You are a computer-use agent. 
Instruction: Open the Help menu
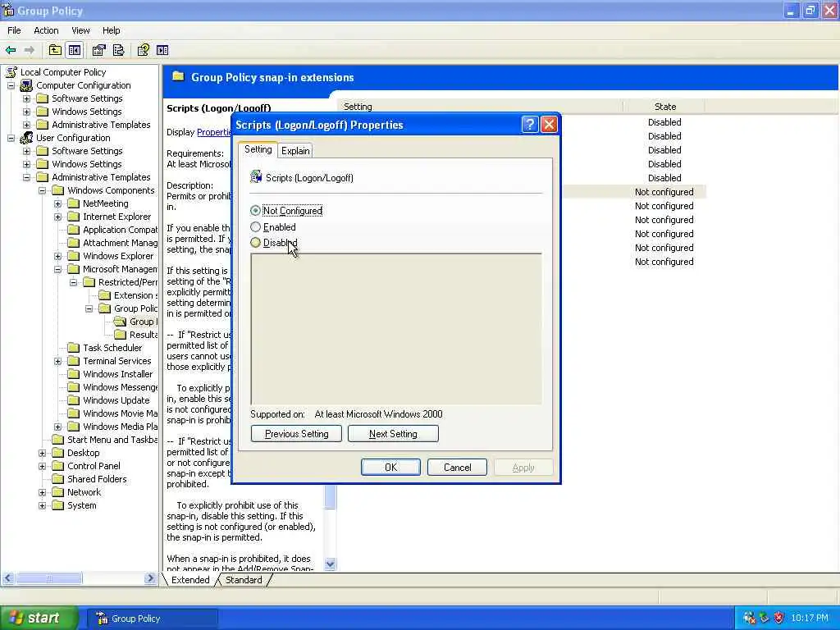coord(112,30)
